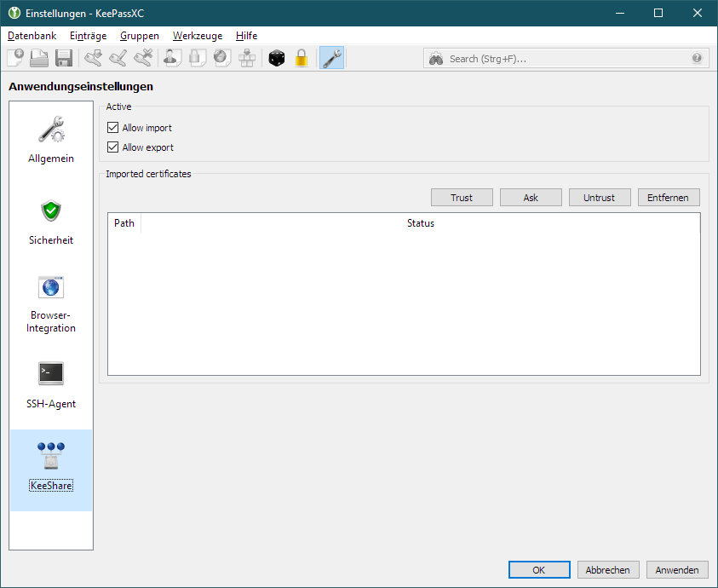Image resolution: width=718 pixels, height=588 pixels.
Task: Click the Auto-Type keyboard toolbar icon
Action: [x=247, y=58]
